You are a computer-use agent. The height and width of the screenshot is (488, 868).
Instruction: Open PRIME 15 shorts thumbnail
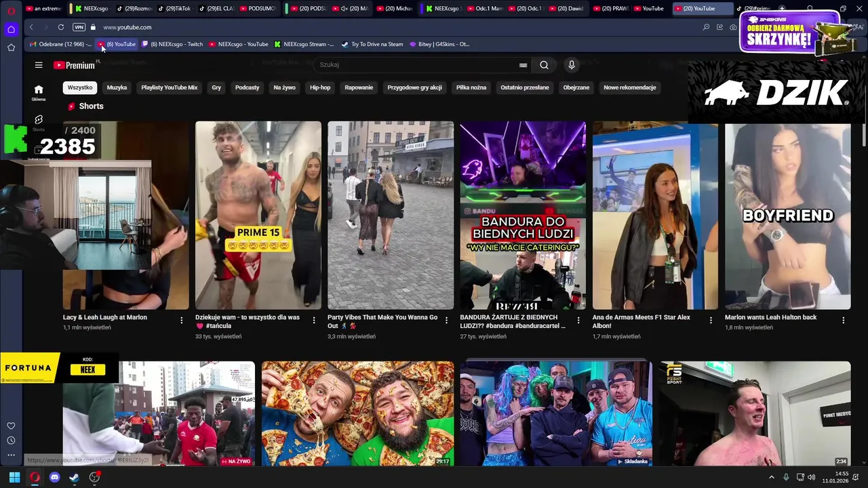pos(258,216)
